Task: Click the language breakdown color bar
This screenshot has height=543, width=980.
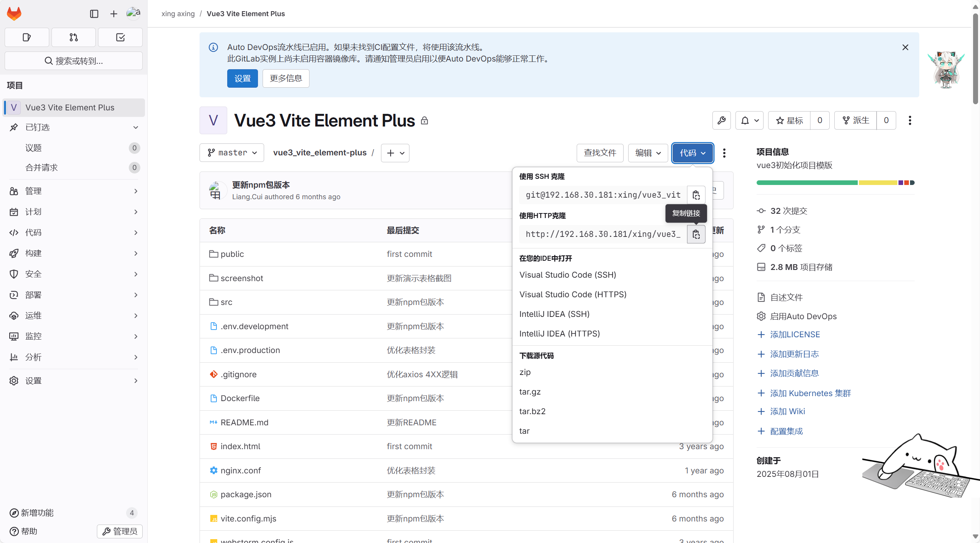Action: pyautogui.click(x=835, y=183)
